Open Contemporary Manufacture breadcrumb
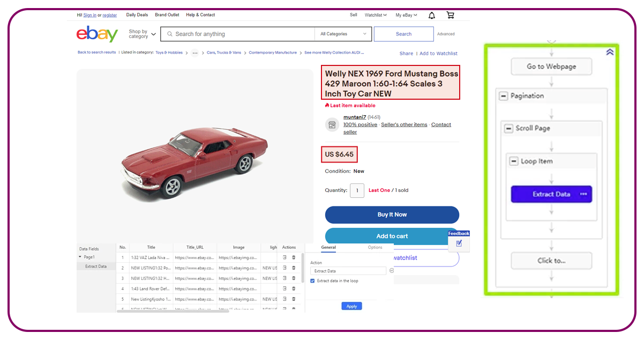Image resolution: width=644 pixels, height=340 pixels. (x=273, y=53)
